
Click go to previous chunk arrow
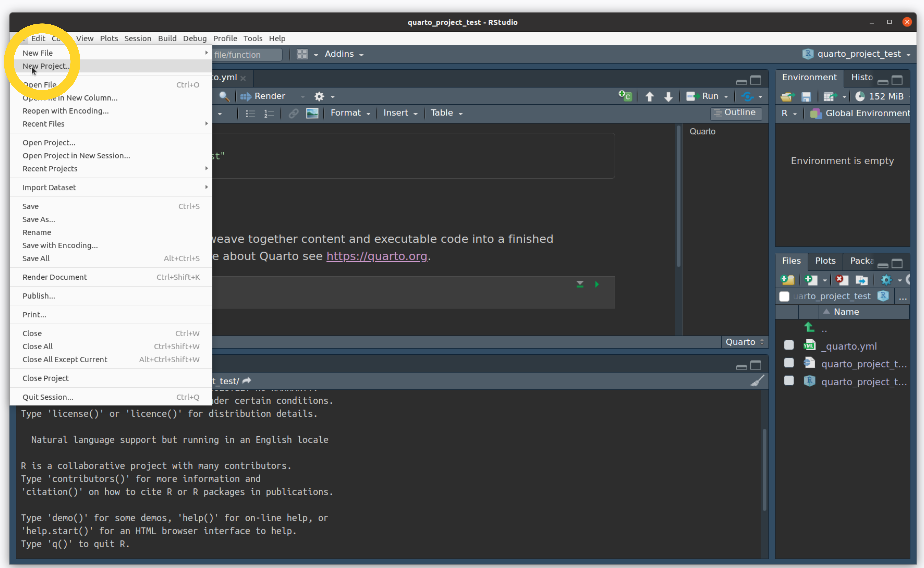pyautogui.click(x=649, y=97)
